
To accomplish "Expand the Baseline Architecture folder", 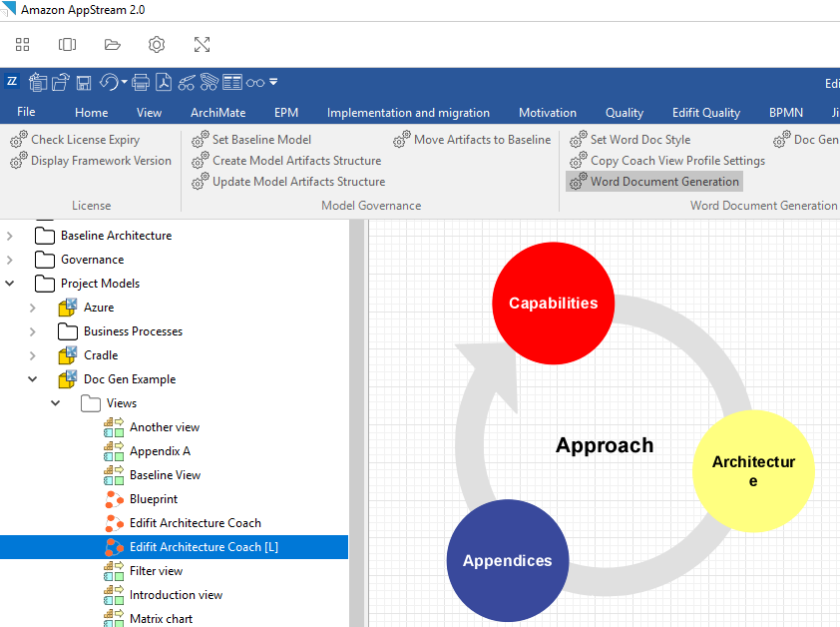I will click(10, 236).
